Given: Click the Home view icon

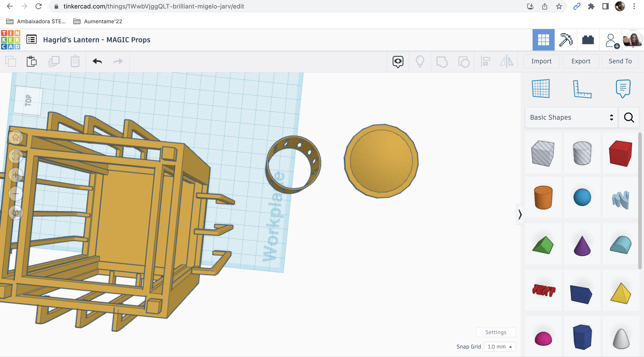Looking at the screenshot, I should tap(16, 137).
